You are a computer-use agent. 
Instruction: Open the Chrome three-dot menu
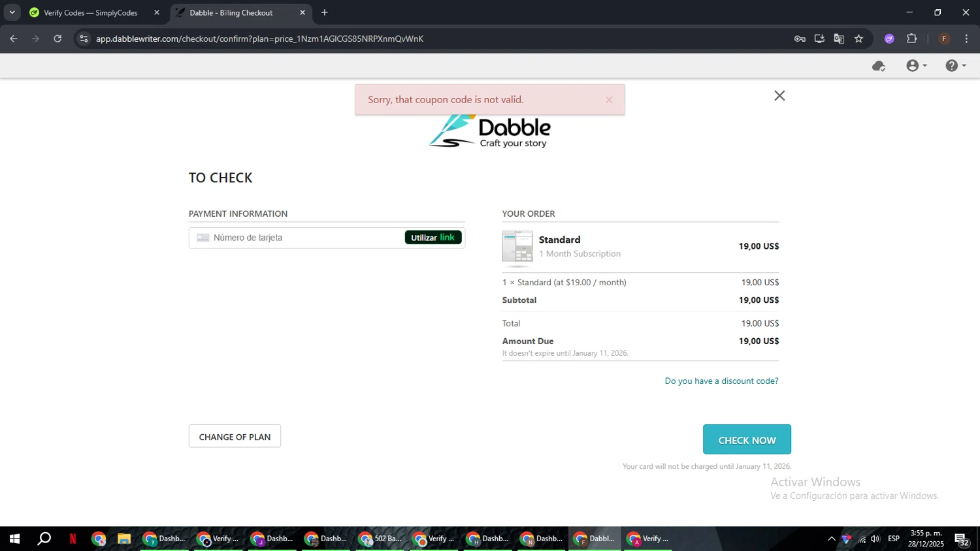point(966,39)
